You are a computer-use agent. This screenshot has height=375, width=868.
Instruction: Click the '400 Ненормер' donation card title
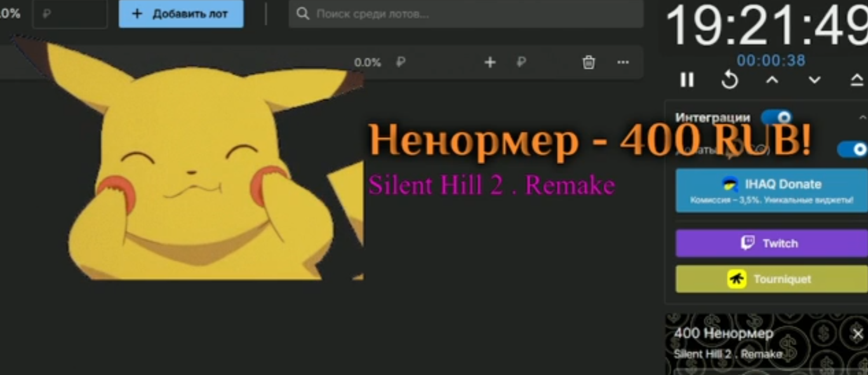723,333
